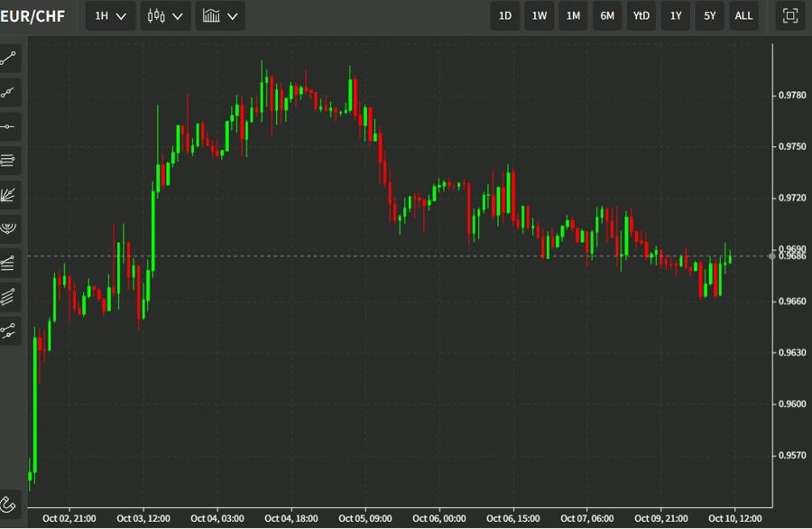Set chart range to ALL
The height and width of the screenshot is (529, 812).
tap(743, 16)
